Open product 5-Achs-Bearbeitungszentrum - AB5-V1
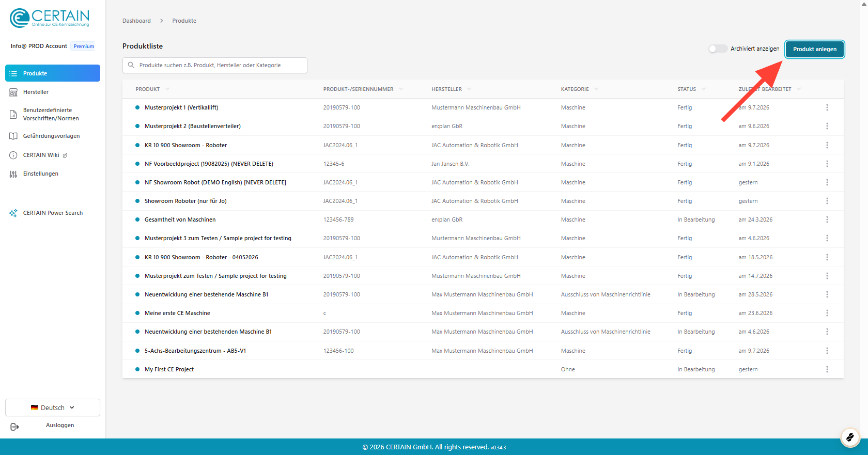Screen dimensions: 868x455 [195, 351]
